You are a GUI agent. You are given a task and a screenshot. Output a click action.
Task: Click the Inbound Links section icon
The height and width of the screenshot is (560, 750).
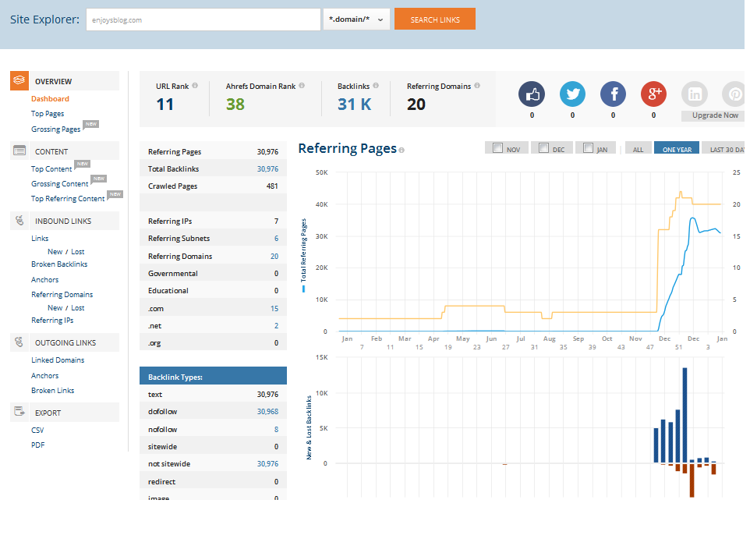[x=19, y=221]
